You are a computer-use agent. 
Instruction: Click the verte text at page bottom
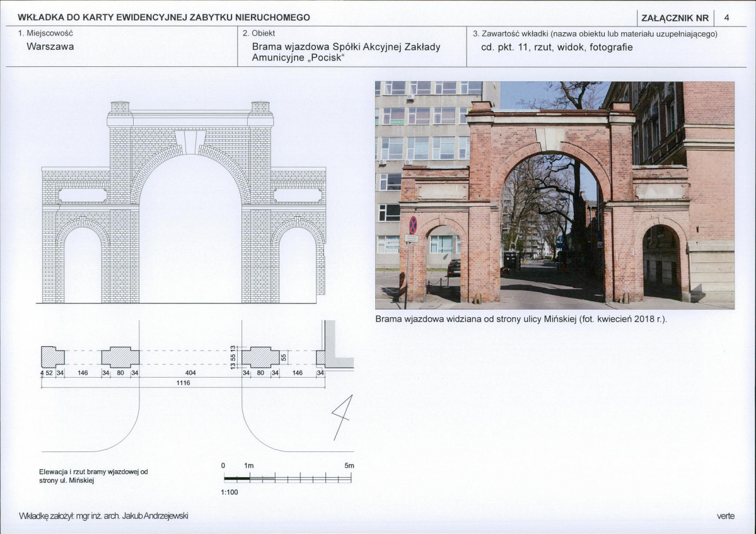tap(726, 516)
